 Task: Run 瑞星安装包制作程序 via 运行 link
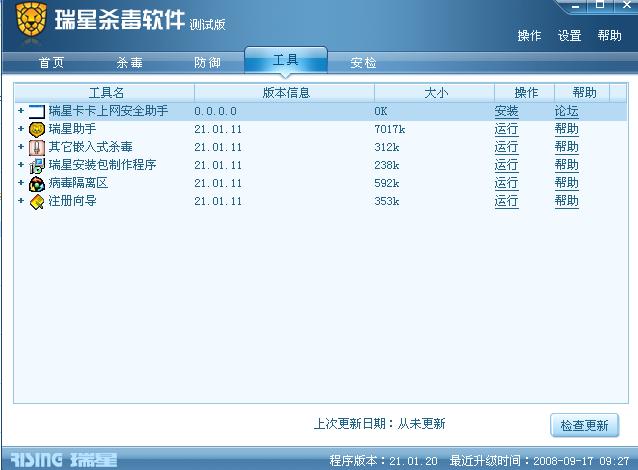click(507, 165)
